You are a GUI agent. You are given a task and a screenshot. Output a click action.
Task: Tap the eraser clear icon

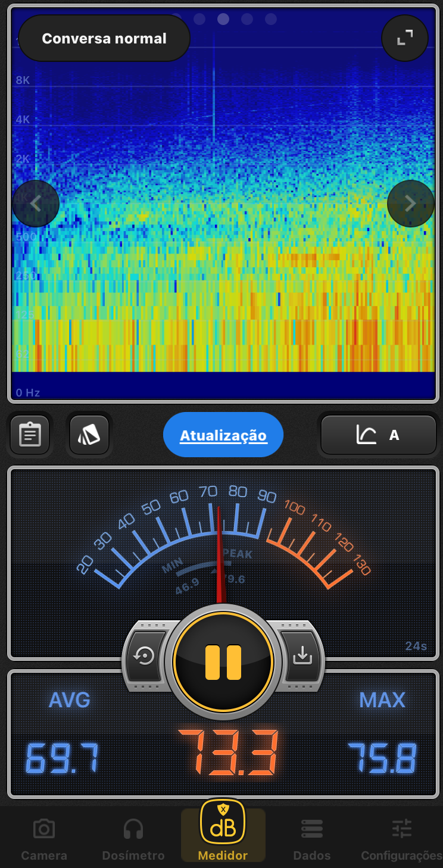pyautogui.click(x=89, y=435)
